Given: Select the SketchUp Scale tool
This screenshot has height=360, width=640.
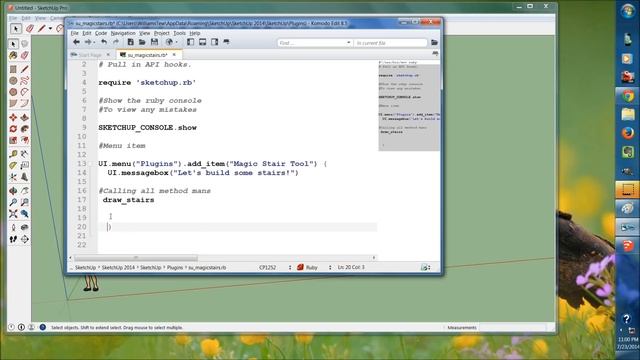Looking at the screenshot, I should 13,140.
